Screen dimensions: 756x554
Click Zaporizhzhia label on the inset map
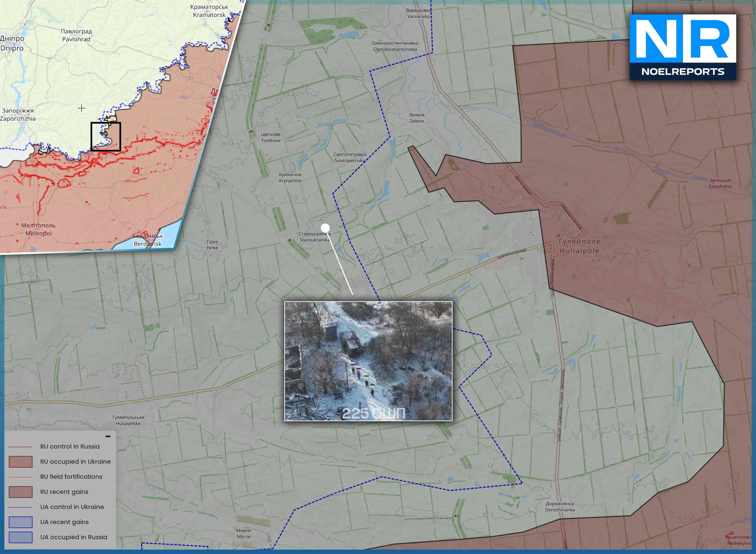pyautogui.click(x=18, y=115)
